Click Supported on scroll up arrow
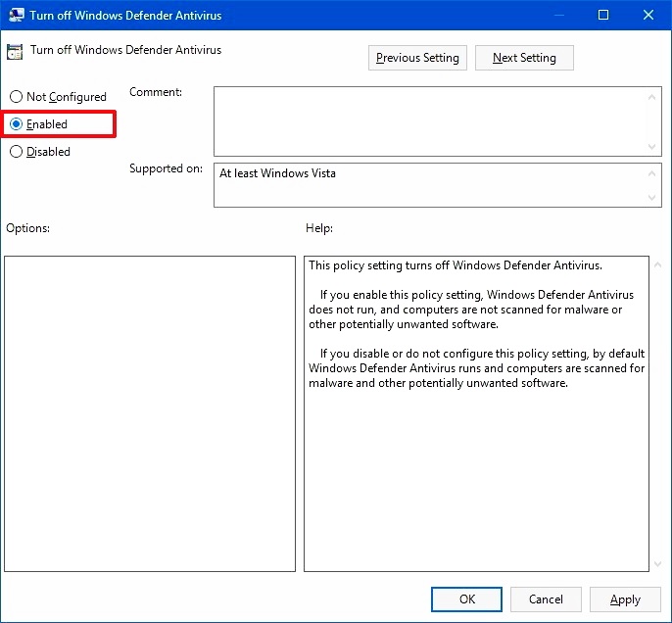The width and height of the screenshot is (672, 623). (x=651, y=173)
